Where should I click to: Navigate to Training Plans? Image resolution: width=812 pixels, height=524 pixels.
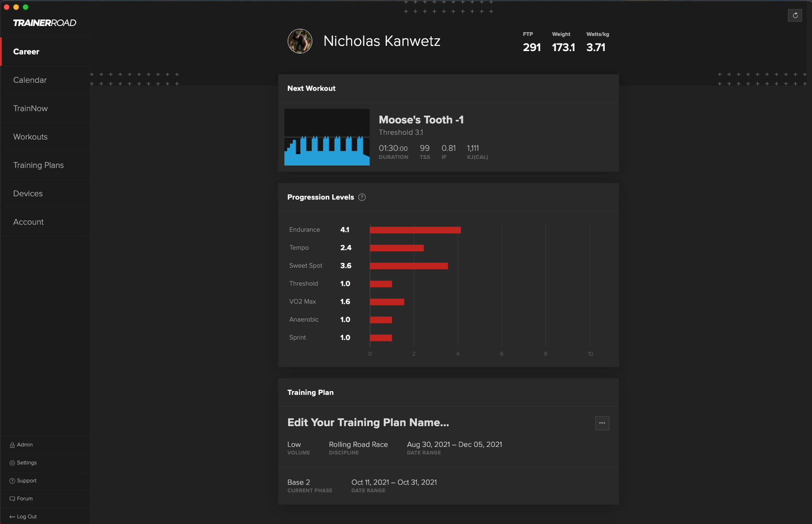pos(45,166)
